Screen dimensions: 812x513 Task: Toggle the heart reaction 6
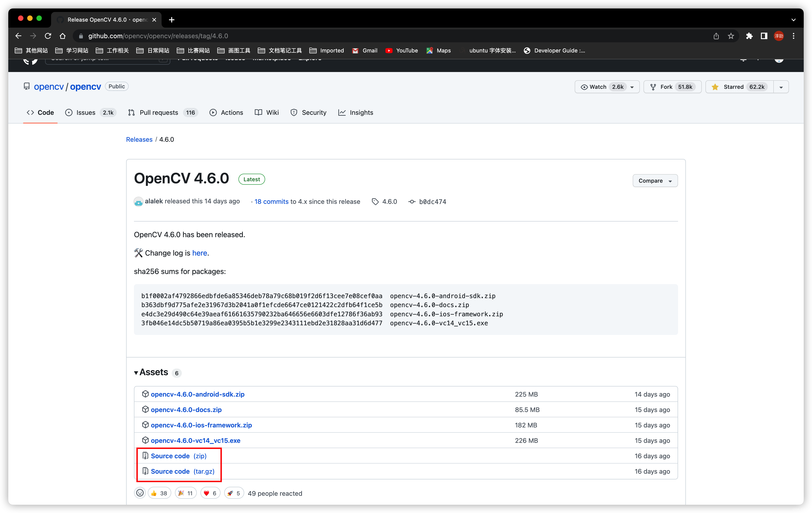[x=210, y=493]
